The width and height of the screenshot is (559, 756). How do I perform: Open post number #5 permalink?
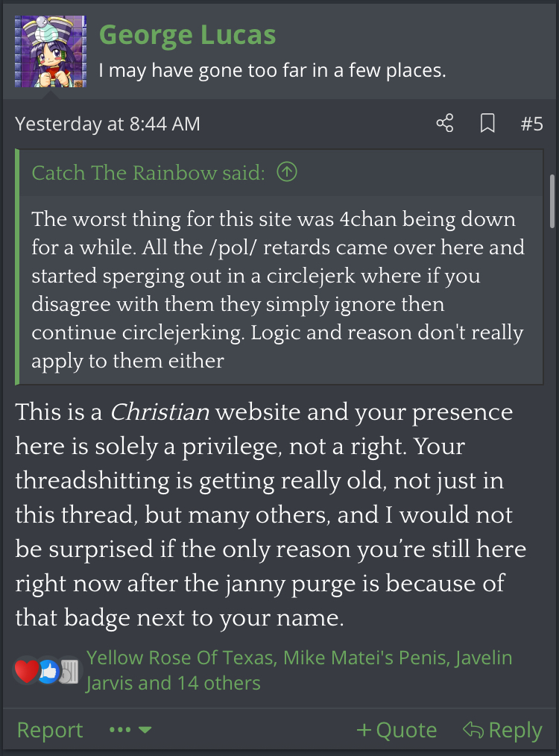531,124
